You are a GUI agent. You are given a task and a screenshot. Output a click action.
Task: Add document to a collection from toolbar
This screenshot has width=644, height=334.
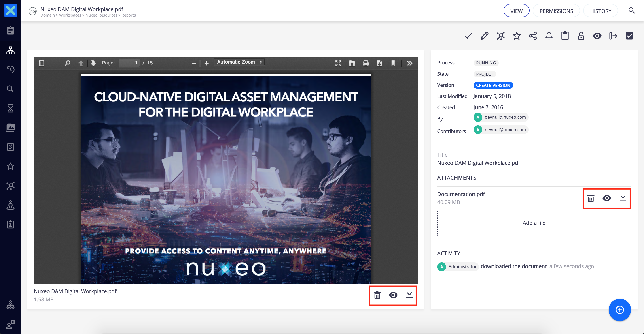click(500, 36)
